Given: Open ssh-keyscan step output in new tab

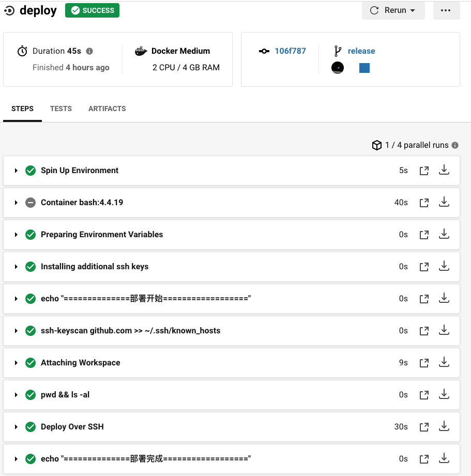Looking at the screenshot, I should click(424, 331).
